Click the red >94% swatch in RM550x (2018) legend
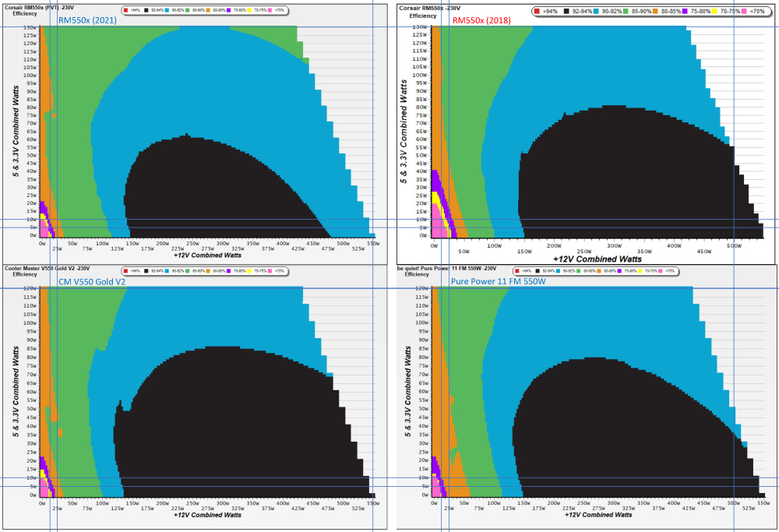This screenshot has width=779, height=532. (537, 11)
